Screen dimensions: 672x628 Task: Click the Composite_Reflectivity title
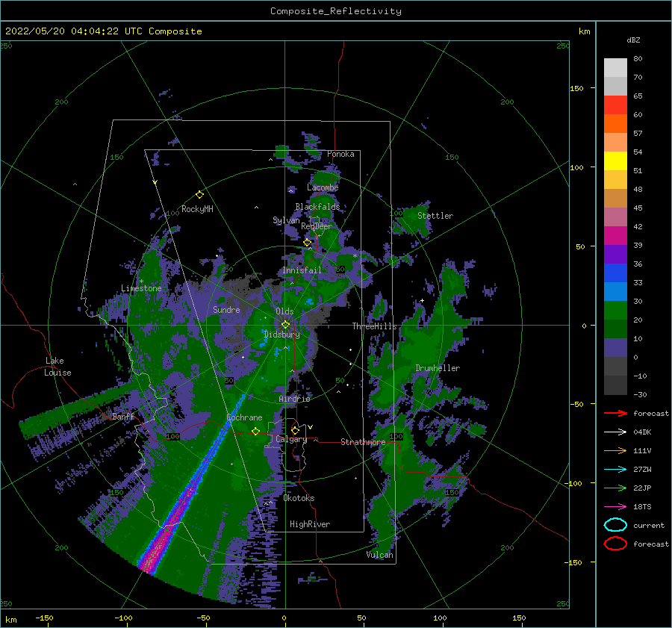click(336, 11)
